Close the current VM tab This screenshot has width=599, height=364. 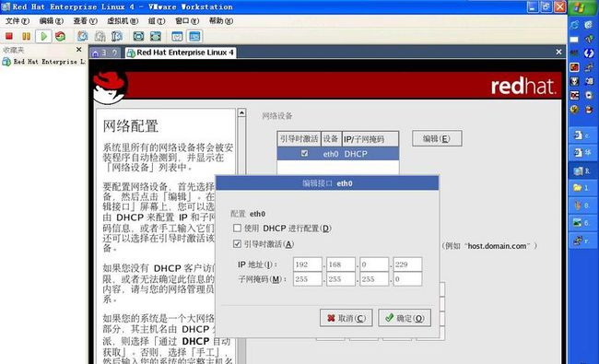point(558,52)
